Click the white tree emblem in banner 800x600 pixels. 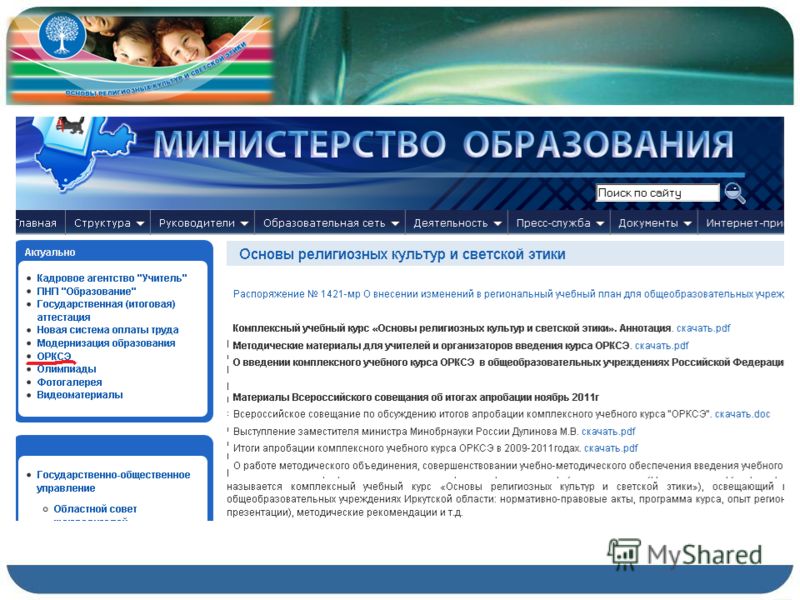(x=62, y=35)
